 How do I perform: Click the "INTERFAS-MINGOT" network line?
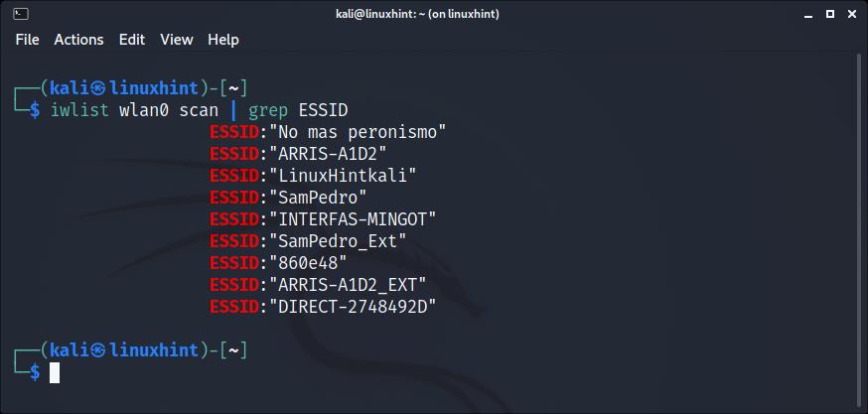[x=323, y=219]
